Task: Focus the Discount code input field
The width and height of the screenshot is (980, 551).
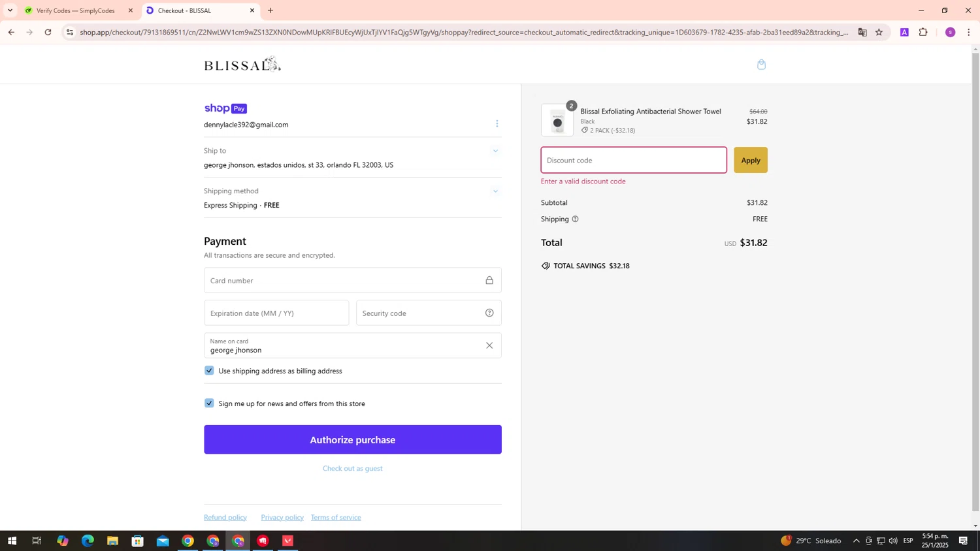Action: click(634, 160)
